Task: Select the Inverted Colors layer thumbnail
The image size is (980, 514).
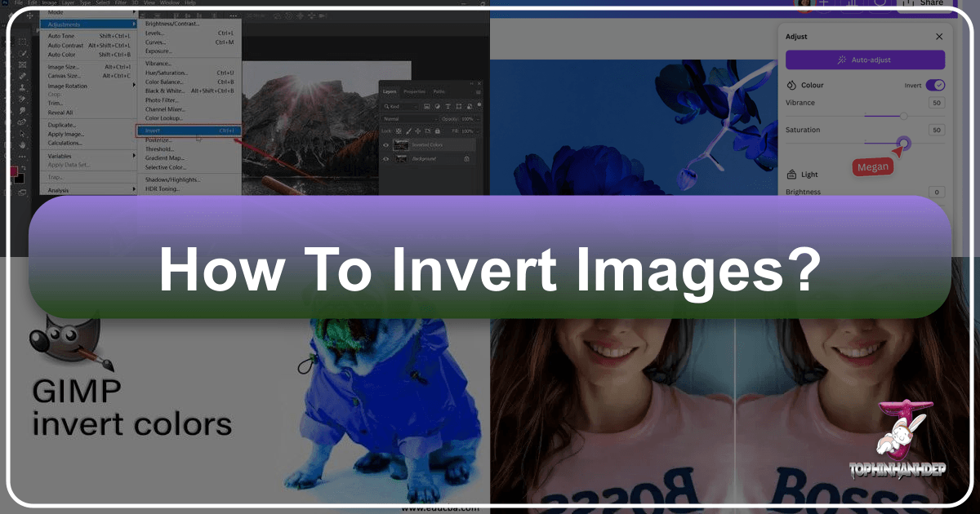Action: [401, 144]
